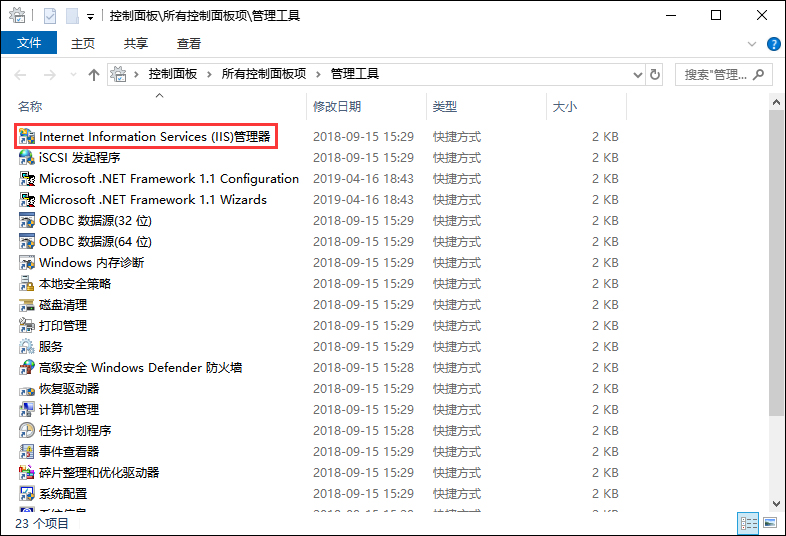Screen dimensions: 786x536
Task: Click the iSCSI 发起程序 icon
Action: pos(27,157)
